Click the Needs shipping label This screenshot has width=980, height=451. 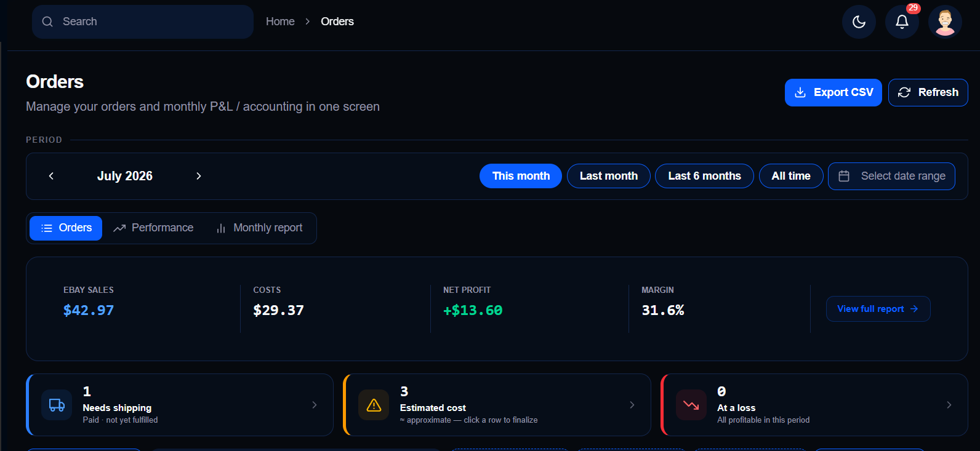[x=117, y=408]
